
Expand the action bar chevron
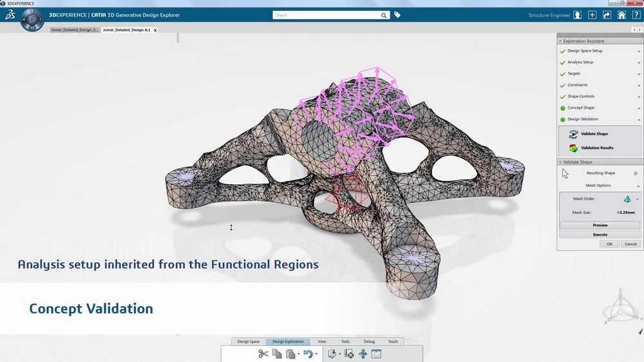(x=409, y=341)
